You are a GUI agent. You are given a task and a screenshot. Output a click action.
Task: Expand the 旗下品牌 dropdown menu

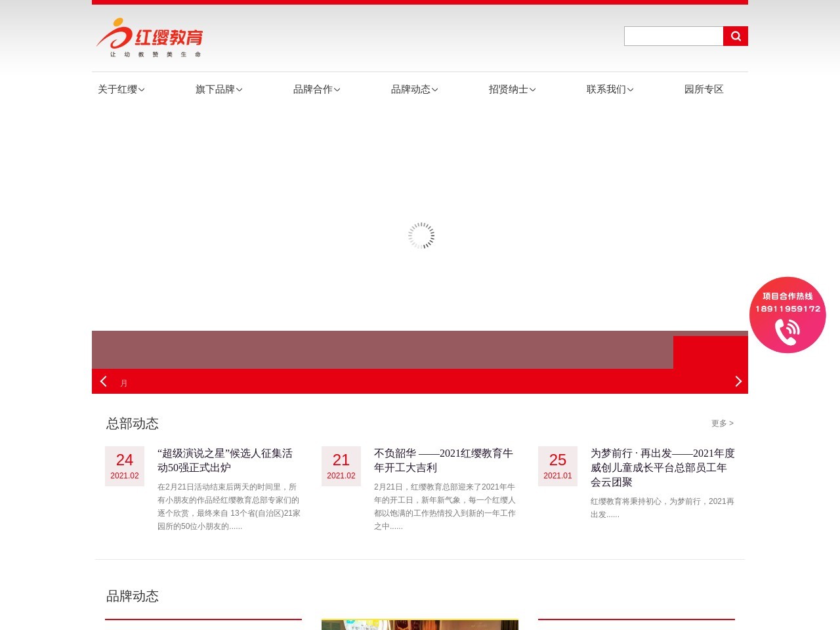coord(219,89)
